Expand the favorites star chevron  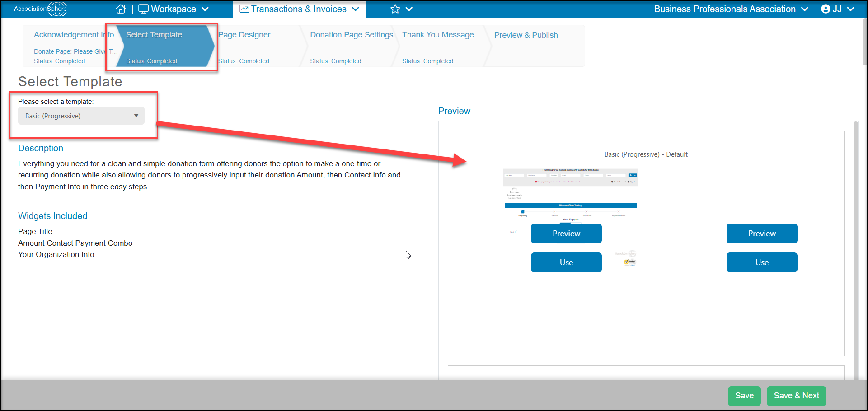(x=409, y=9)
